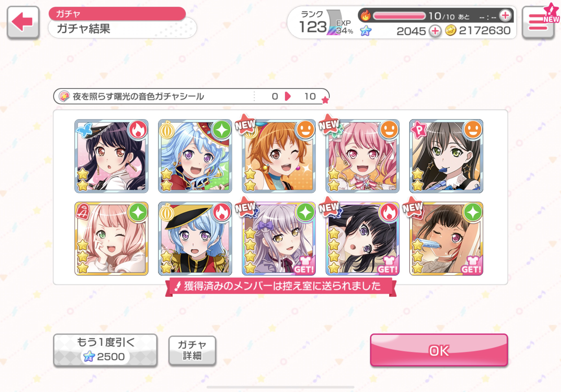Screen dimensions: 561x392
Task: Click the OK button
Action: (x=439, y=350)
